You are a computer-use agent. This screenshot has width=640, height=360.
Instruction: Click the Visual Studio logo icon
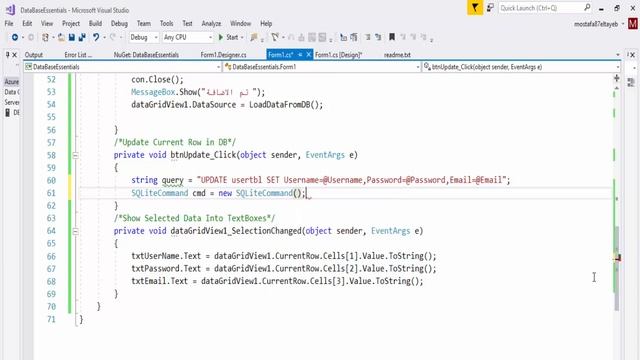10,9
